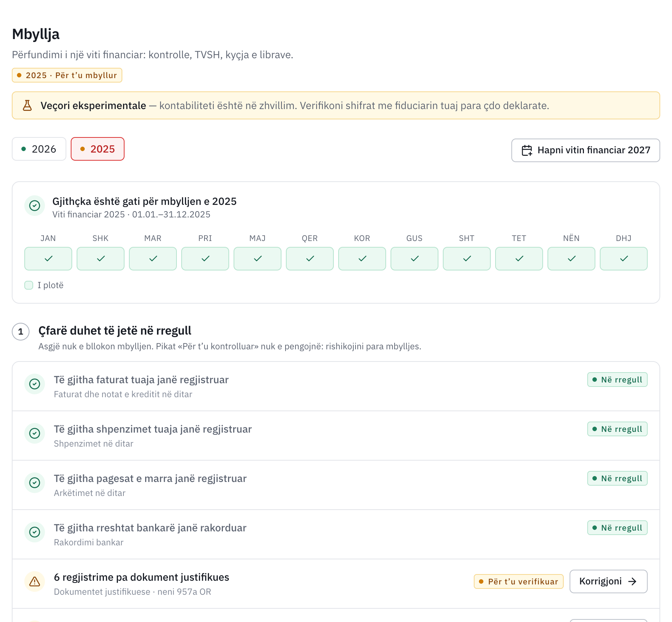Screen dimensions: 672x622
Task: Open the 6 regjistrime pa dokument row
Action: tap(336, 584)
